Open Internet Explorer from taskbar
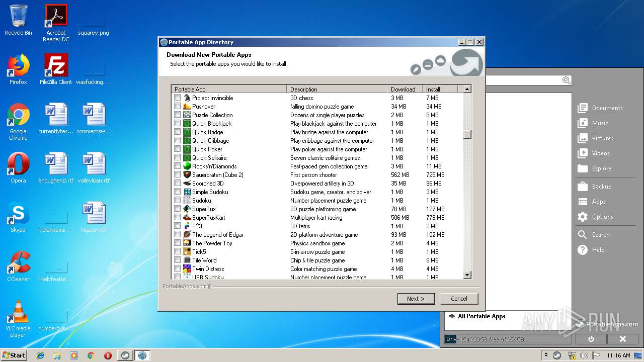The image size is (644, 362). (x=40, y=355)
